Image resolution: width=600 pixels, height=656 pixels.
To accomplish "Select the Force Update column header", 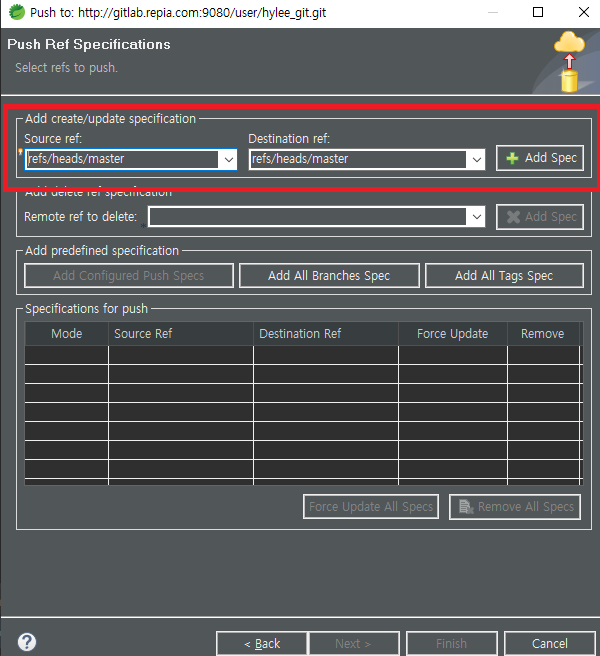I will point(453,334).
